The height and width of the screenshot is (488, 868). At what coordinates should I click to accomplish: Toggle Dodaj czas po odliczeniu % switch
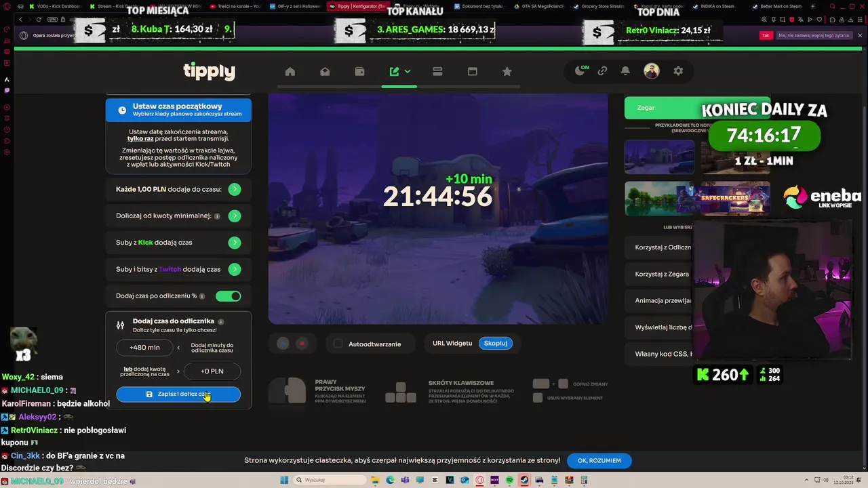228,296
